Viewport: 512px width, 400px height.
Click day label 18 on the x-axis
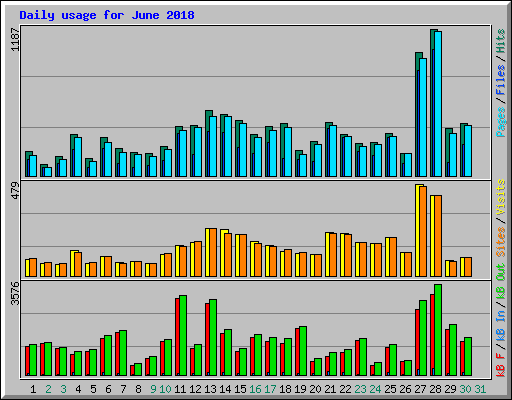[x=285, y=389]
